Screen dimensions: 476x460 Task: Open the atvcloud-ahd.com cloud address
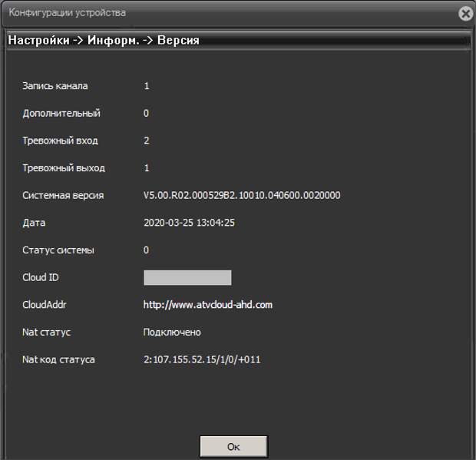(x=207, y=305)
